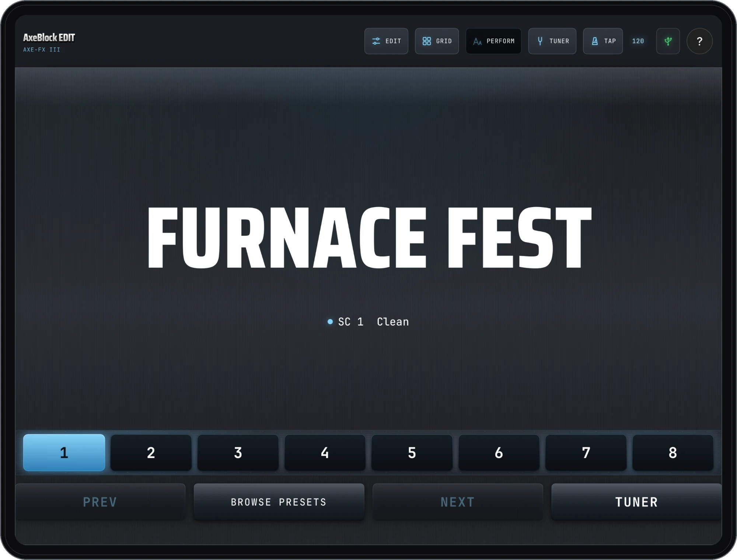Select scene 6
This screenshot has width=737, height=560.
(499, 452)
